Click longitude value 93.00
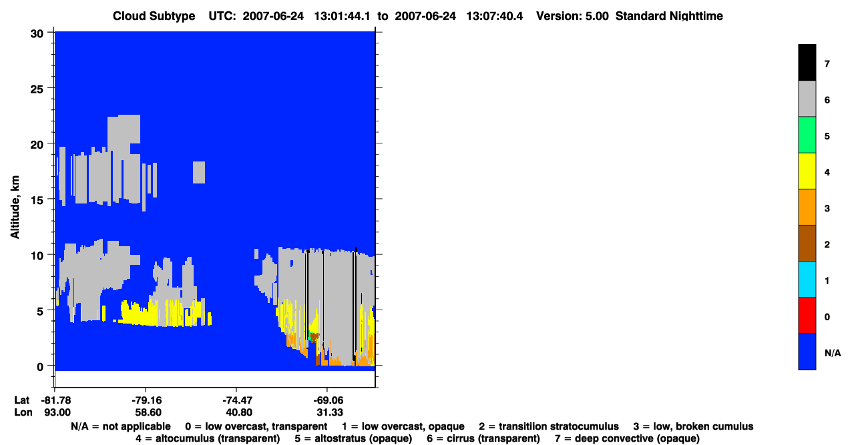The image size is (868, 445). tap(56, 412)
